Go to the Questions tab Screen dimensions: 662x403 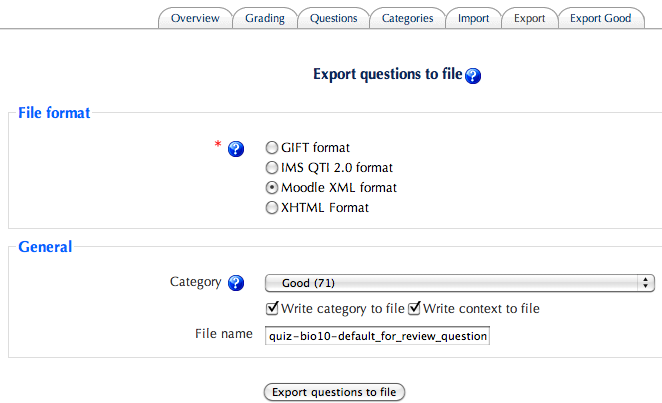(333, 18)
